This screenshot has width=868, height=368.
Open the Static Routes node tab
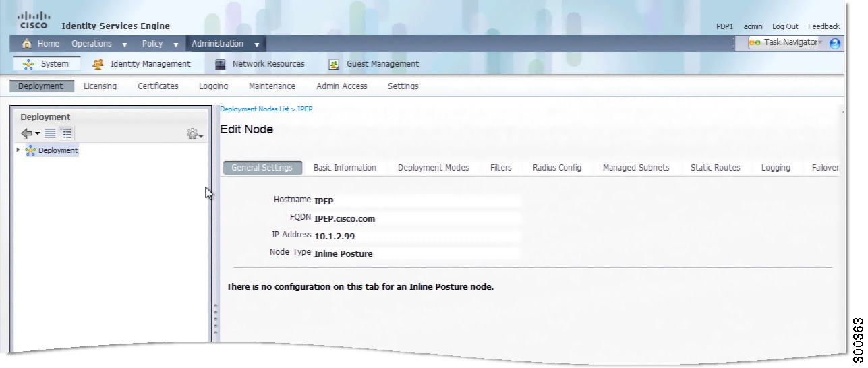coord(716,168)
